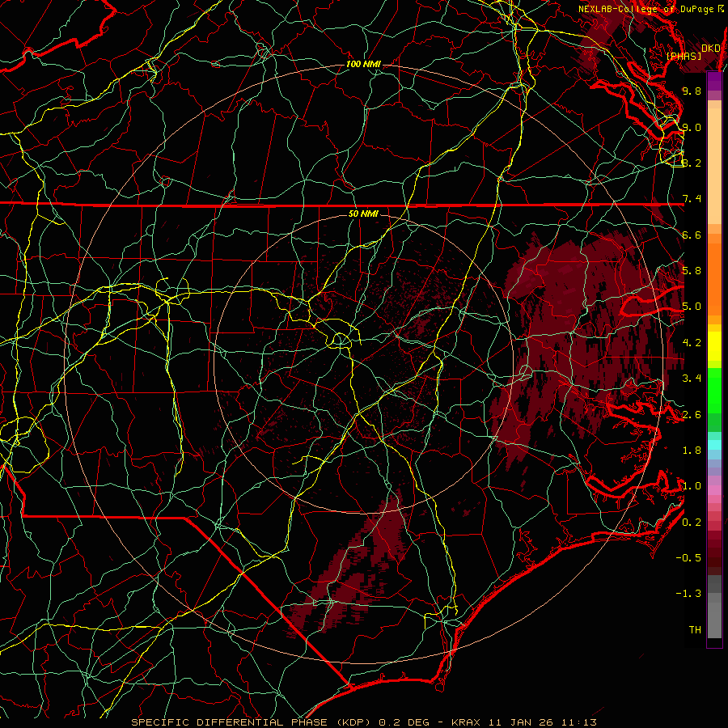Click the TH threshold label
Screen dimensions: 728x728
(x=695, y=630)
